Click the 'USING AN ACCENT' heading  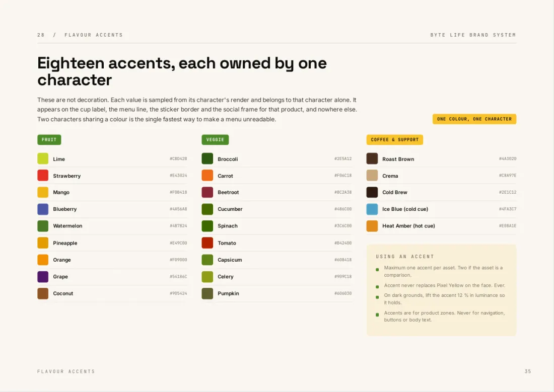click(405, 257)
